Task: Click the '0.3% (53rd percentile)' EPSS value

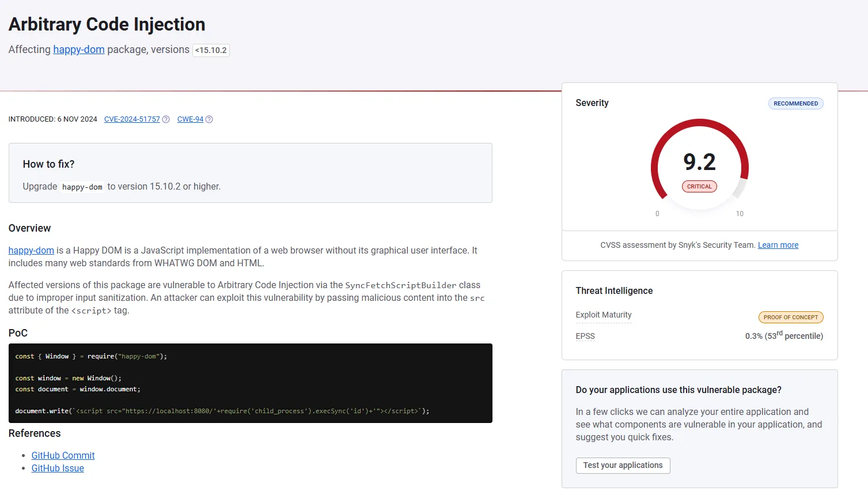Action: tap(784, 335)
